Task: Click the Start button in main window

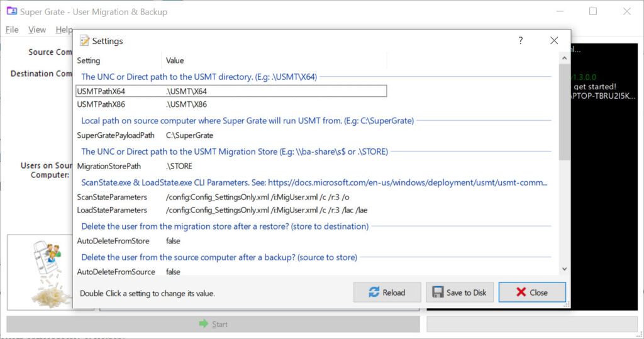Action: (213, 324)
